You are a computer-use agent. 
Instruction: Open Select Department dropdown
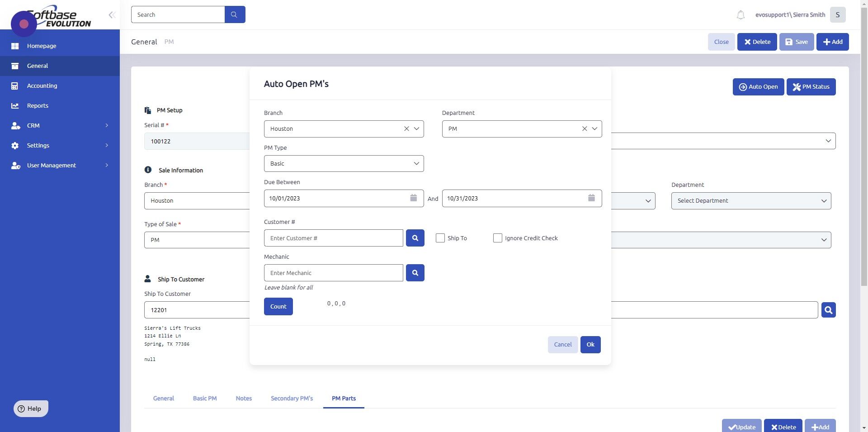[x=751, y=201]
